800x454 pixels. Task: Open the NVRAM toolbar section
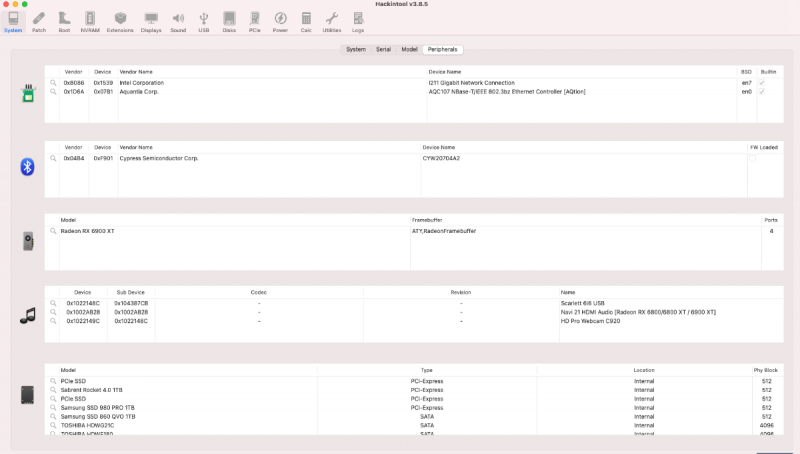point(90,22)
